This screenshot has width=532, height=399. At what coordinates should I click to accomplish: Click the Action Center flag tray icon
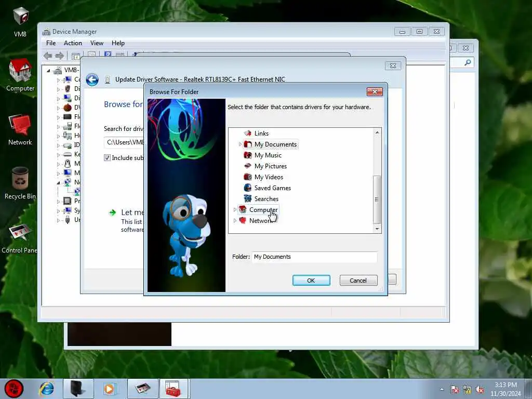454,390
